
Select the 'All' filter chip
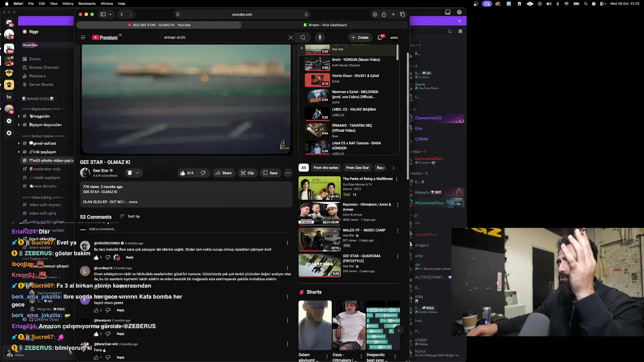[303, 168]
